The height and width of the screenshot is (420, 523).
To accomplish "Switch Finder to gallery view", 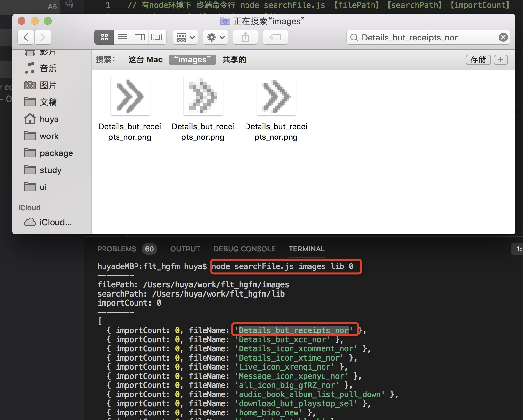I will coord(157,37).
